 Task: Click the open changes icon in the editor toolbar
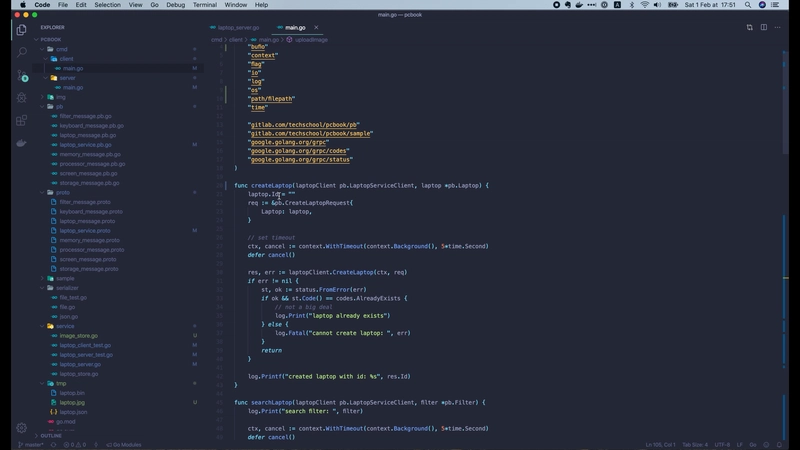pyautogui.click(x=749, y=28)
